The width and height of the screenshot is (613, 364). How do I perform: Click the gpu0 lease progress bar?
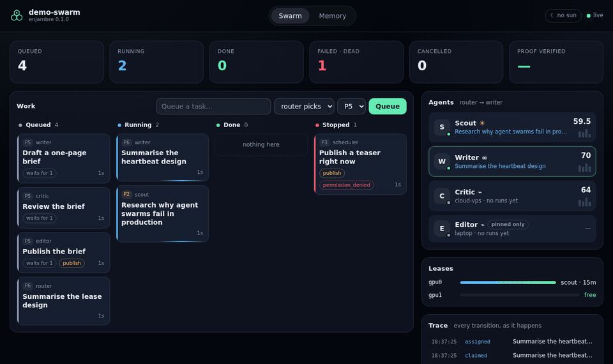(x=508, y=282)
